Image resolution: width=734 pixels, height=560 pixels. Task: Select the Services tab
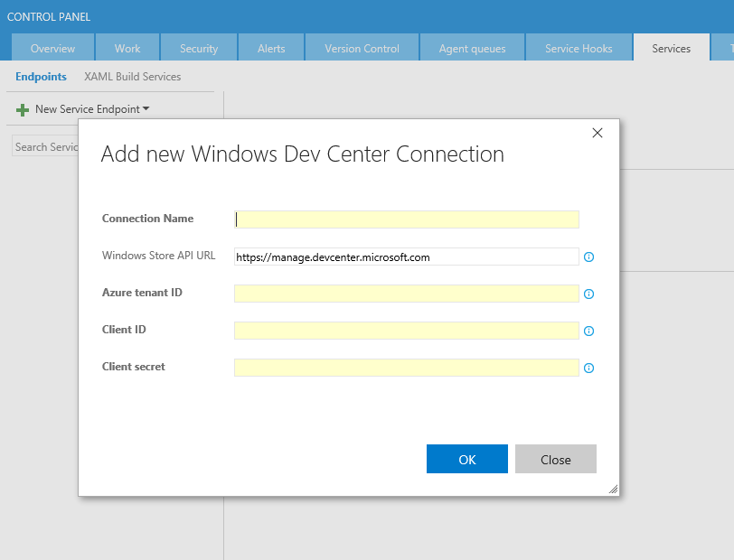pyautogui.click(x=672, y=49)
